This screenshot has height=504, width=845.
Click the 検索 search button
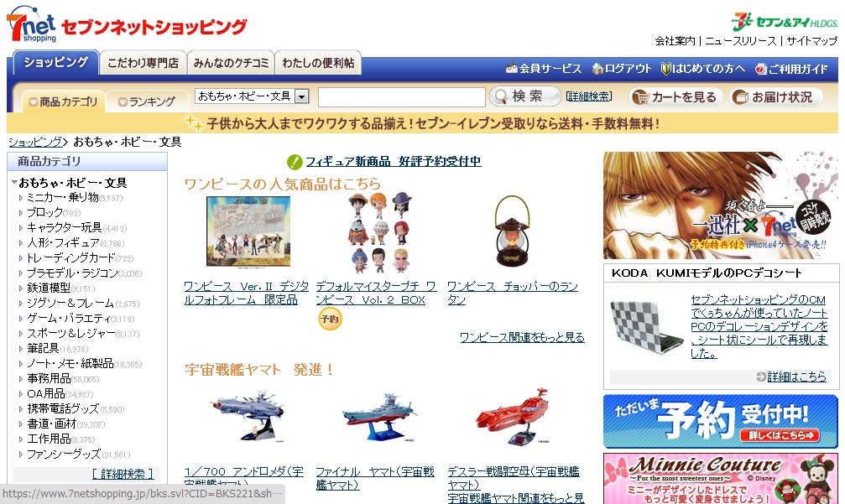(x=525, y=96)
